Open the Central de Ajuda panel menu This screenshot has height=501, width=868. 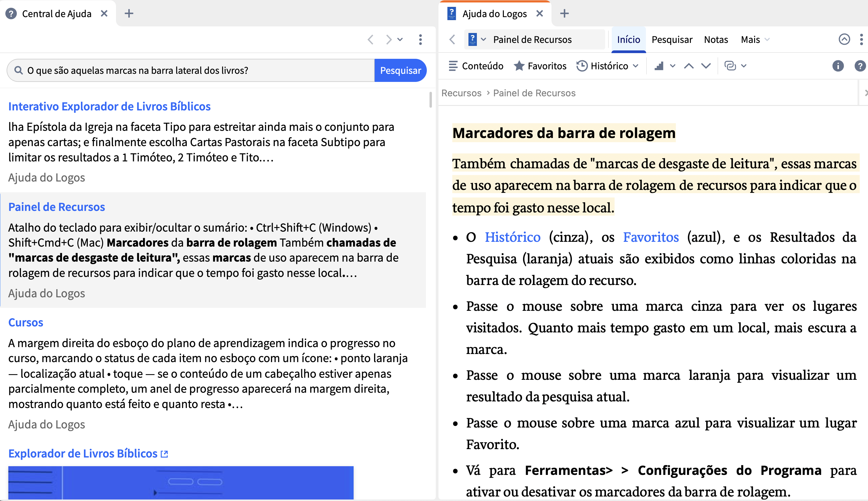pos(421,40)
